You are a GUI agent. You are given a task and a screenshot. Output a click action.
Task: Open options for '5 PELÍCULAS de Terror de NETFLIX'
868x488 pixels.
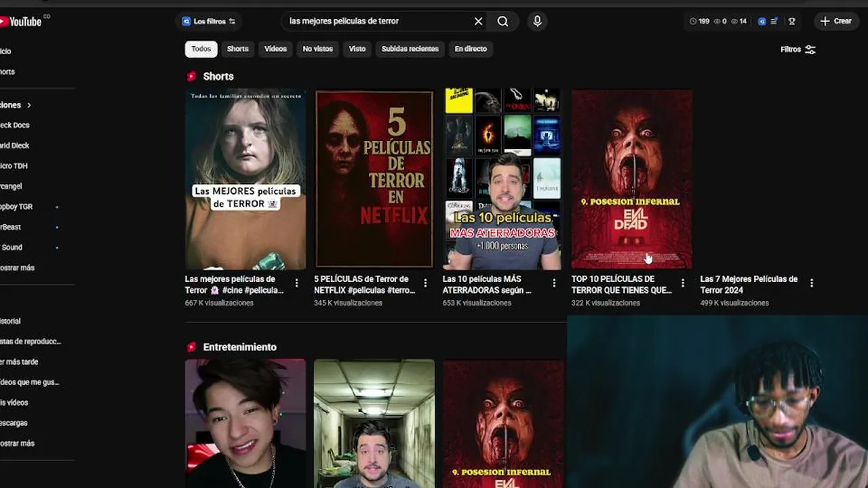425,283
